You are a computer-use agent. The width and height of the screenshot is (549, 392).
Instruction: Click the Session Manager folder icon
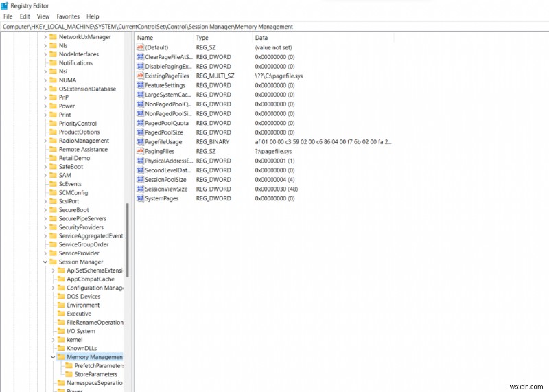pyautogui.click(x=53, y=262)
